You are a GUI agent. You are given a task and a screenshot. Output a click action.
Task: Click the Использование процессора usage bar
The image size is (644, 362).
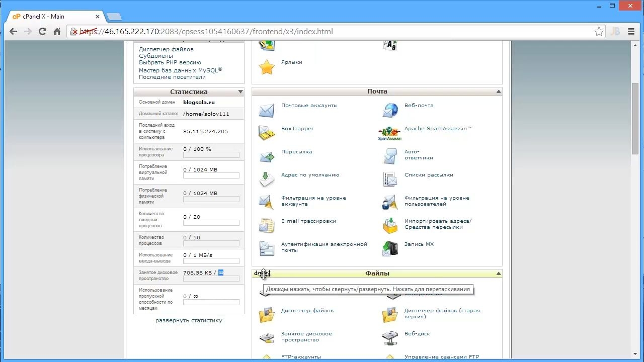pos(211,155)
